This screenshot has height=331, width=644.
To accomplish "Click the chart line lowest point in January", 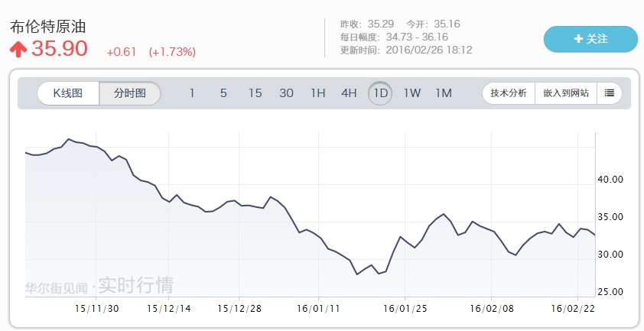I will pyautogui.click(x=357, y=274).
